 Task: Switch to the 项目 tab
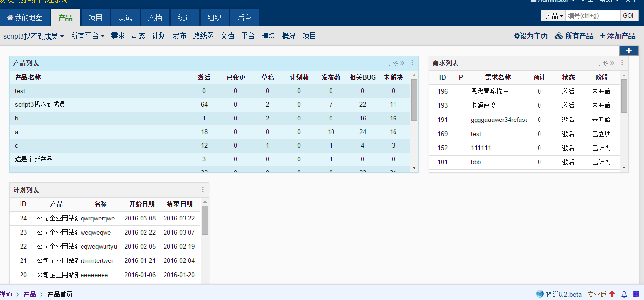tap(96, 18)
